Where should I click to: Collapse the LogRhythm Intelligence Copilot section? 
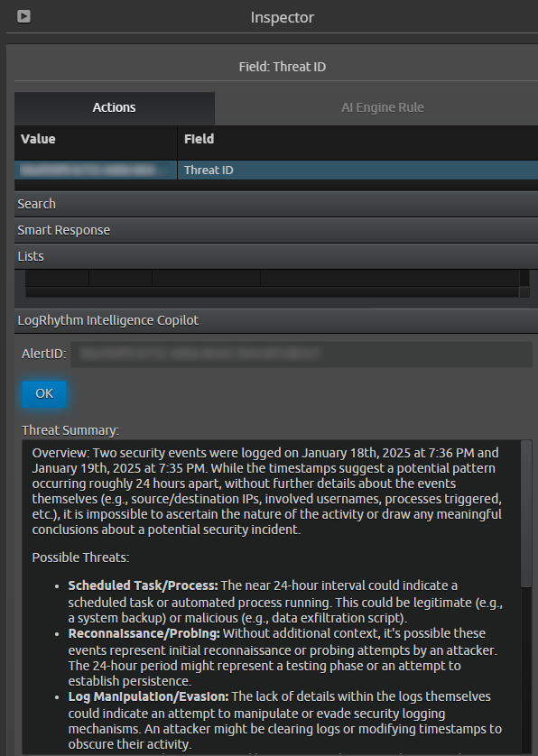[276, 320]
